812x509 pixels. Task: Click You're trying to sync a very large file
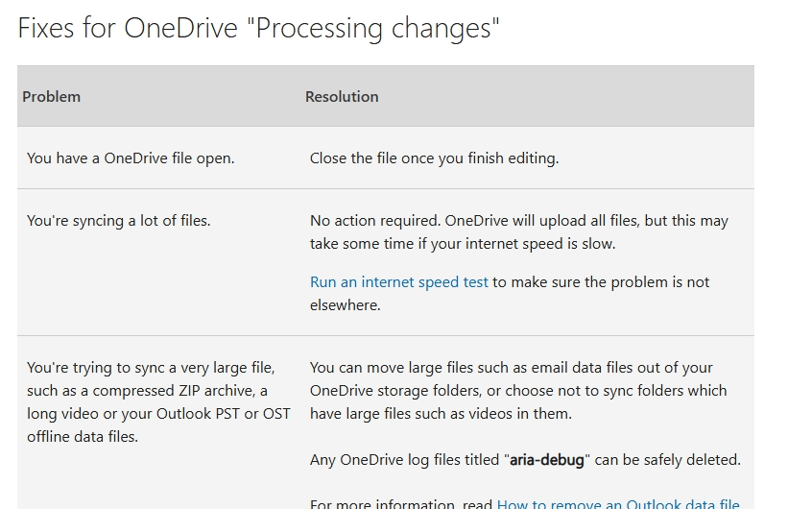click(x=151, y=368)
